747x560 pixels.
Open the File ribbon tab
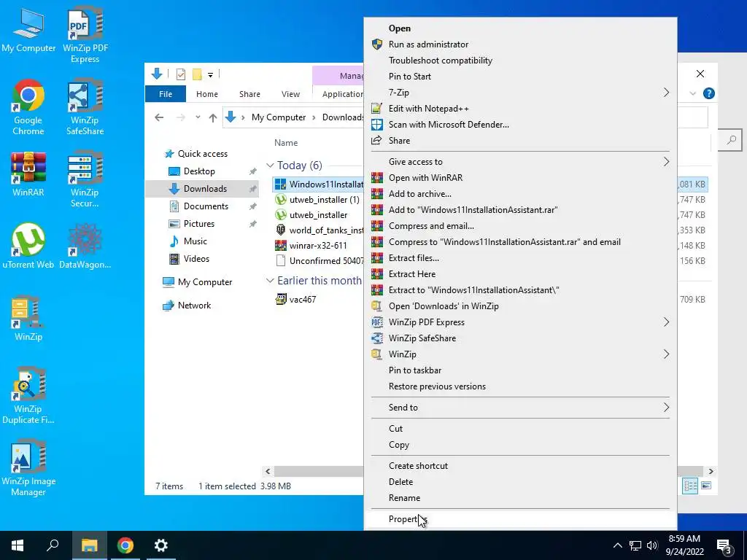166,94
